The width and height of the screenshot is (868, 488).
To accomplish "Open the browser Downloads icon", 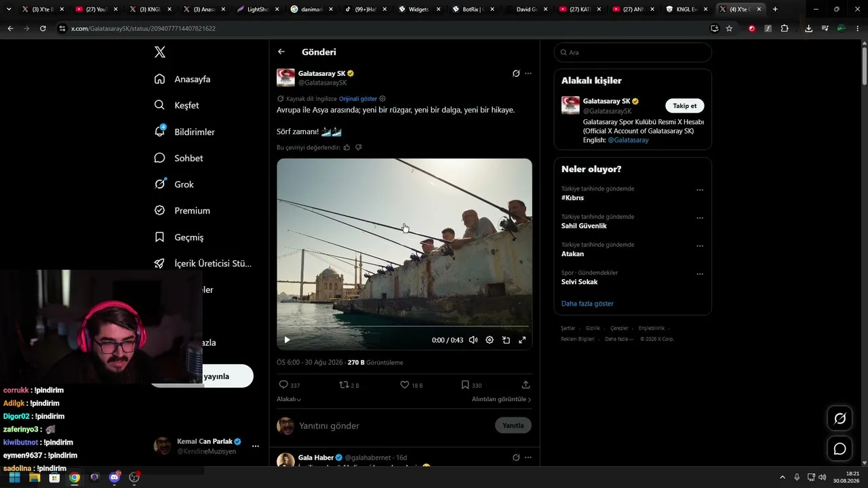I will [808, 28].
